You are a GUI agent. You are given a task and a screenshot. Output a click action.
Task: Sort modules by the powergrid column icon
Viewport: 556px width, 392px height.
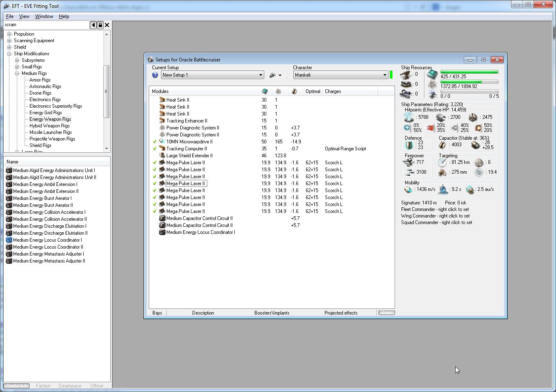(278, 91)
